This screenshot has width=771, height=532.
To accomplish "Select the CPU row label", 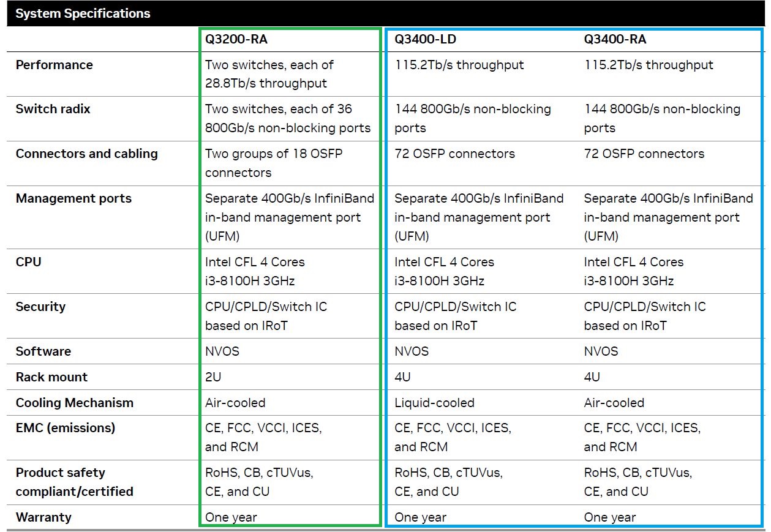I will coord(28,262).
